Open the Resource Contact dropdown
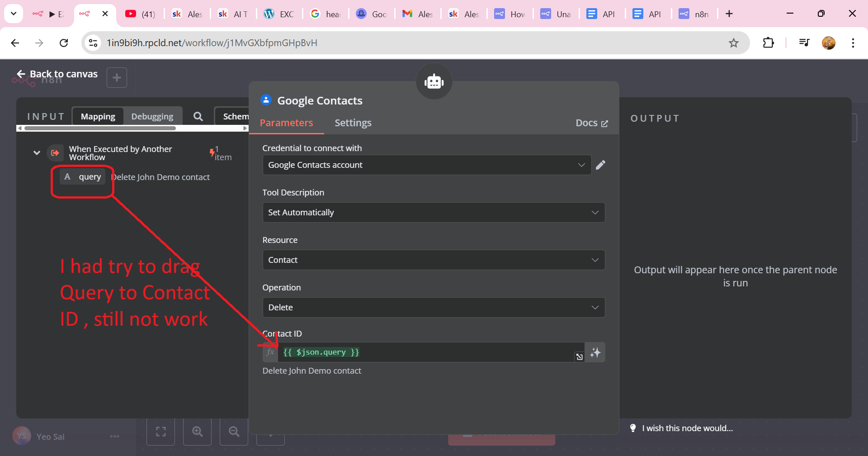 [x=434, y=260]
